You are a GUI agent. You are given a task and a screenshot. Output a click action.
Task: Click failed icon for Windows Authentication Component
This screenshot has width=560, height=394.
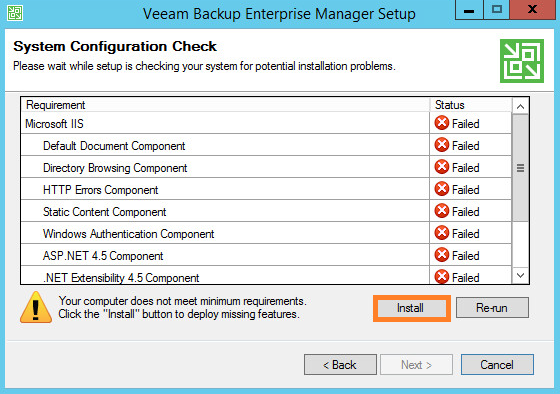point(442,233)
